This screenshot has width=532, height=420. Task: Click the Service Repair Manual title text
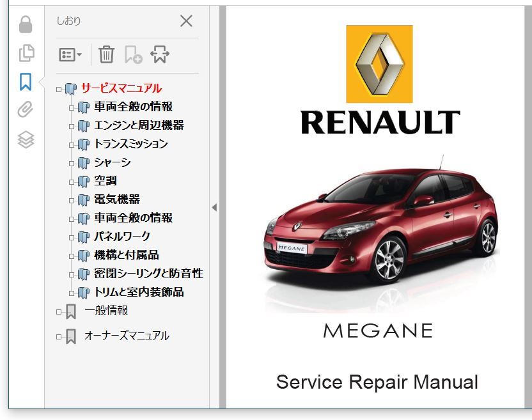(x=377, y=382)
